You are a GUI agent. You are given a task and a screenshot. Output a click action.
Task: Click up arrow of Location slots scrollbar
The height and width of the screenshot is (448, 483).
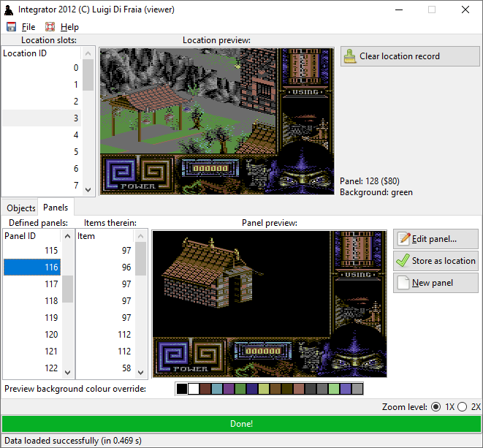click(x=88, y=53)
